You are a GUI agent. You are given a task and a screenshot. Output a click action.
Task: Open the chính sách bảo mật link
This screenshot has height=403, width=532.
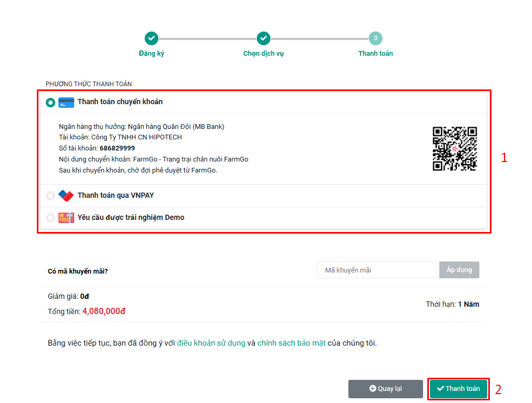(292, 343)
